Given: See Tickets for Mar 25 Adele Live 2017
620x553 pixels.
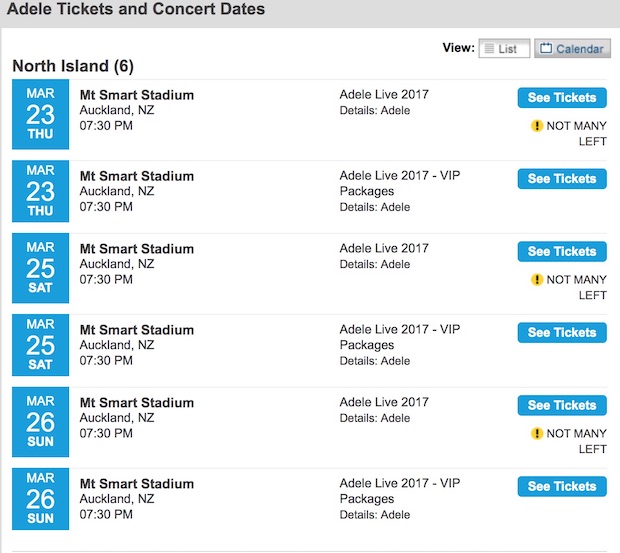Looking at the screenshot, I should tap(562, 252).
